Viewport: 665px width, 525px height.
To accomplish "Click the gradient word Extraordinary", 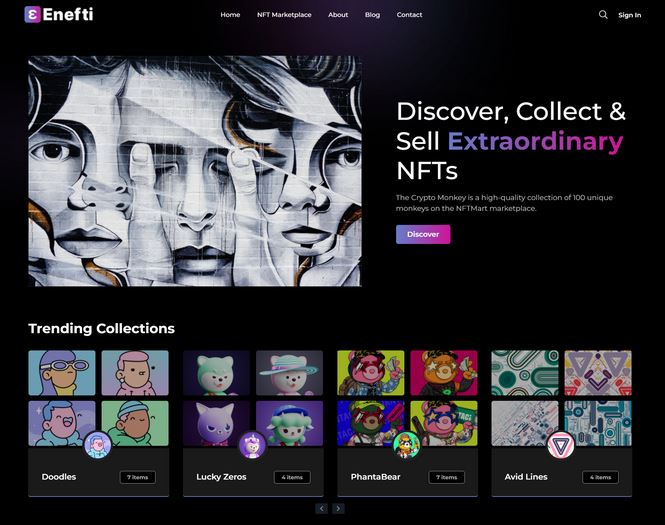I will click(x=535, y=141).
